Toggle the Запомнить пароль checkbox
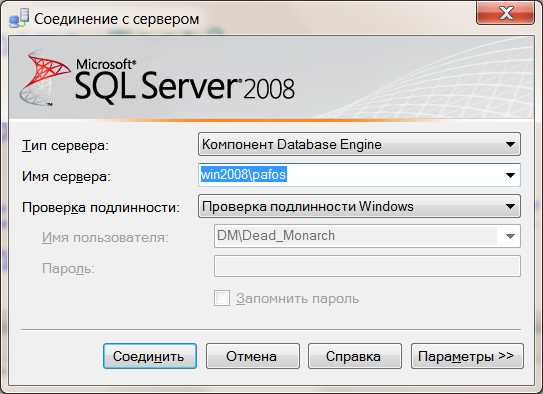543x394 pixels. [222, 298]
